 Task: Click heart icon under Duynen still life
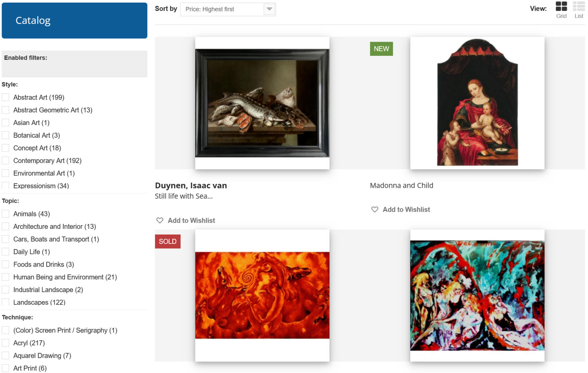160,220
